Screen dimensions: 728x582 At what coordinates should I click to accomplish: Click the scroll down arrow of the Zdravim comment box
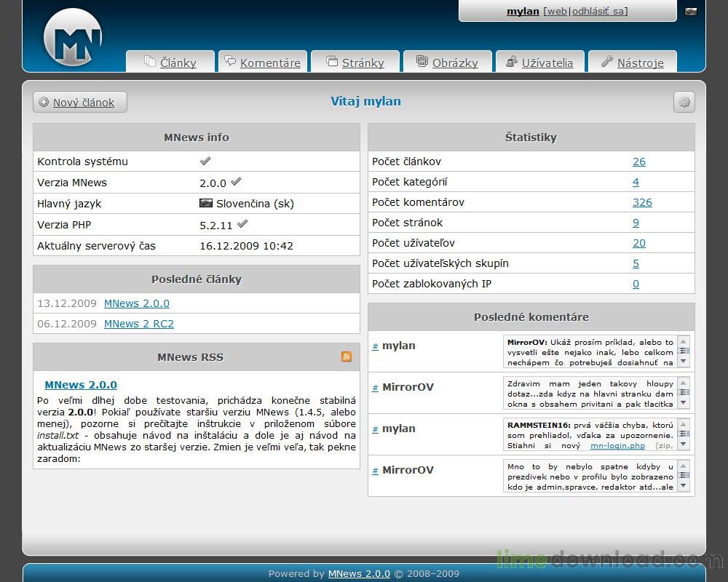coord(684,403)
